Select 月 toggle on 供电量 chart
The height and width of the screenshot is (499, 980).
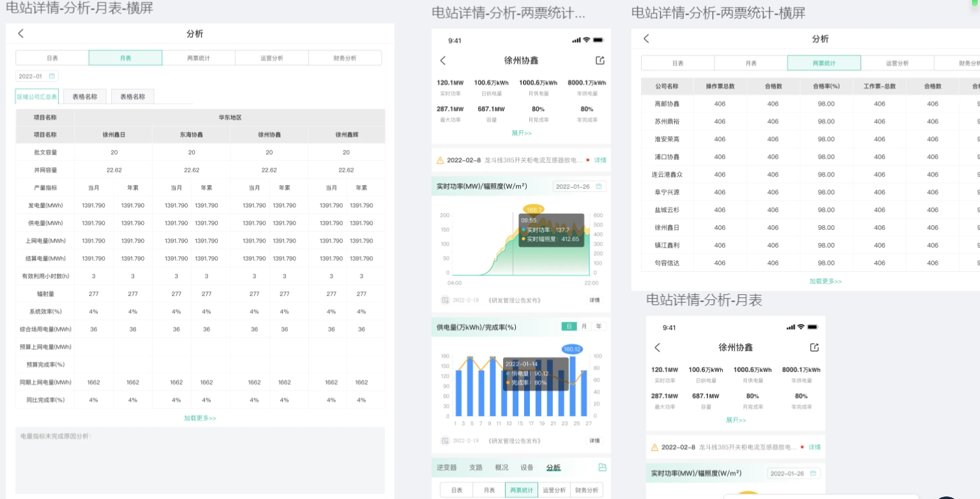[584, 327]
